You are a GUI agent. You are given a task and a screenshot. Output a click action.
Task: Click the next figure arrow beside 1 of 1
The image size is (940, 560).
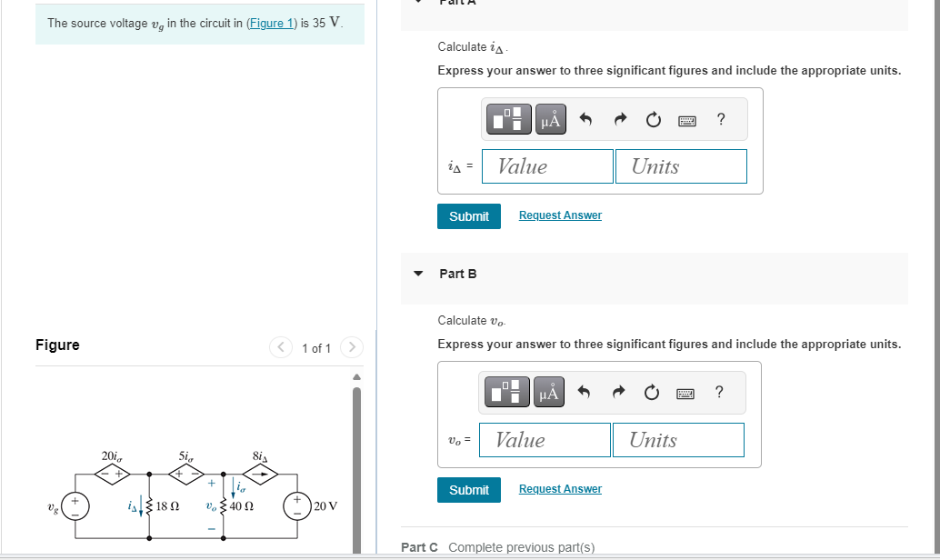point(352,347)
